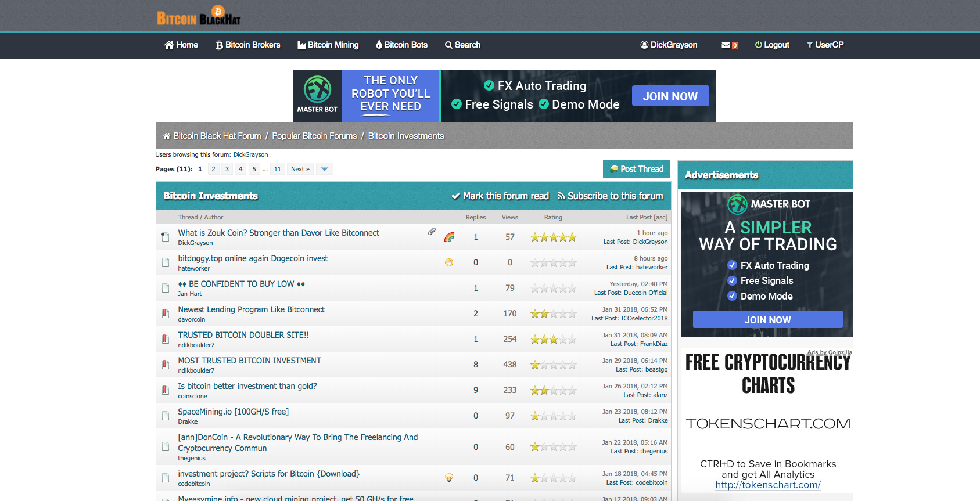Click JOIN NOW in the sidebar Master Bot ad
This screenshot has height=501, width=980.
coord(768,319)
